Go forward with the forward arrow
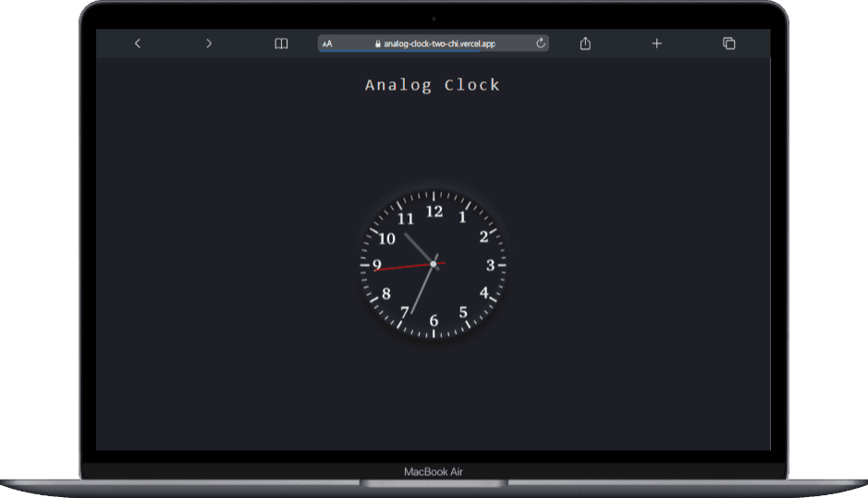This screenshot has height=498, width=868. [x=209, y=43]
